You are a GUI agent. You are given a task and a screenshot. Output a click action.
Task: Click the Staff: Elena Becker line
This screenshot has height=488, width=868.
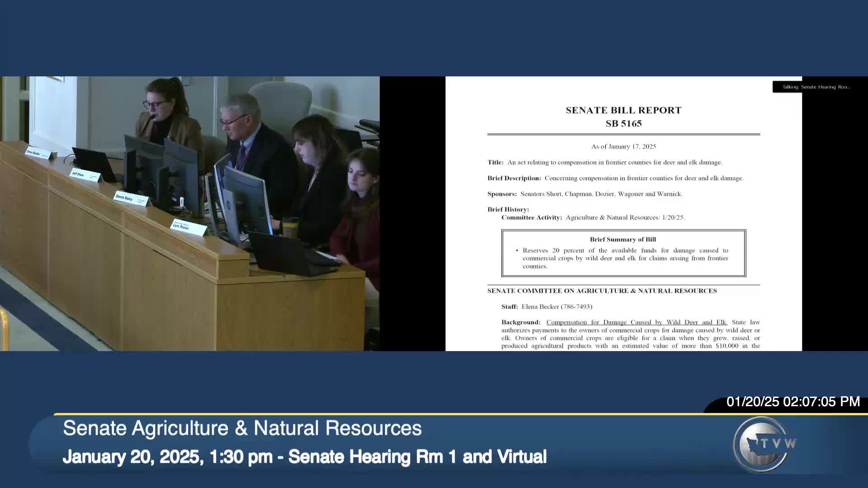click(547, 306)
